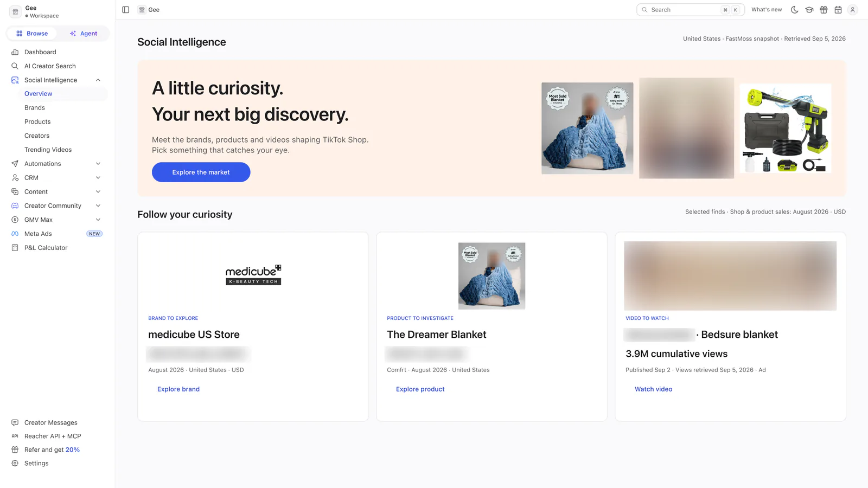Open the user profile avatar icon
868x488 pixels.
853,10
